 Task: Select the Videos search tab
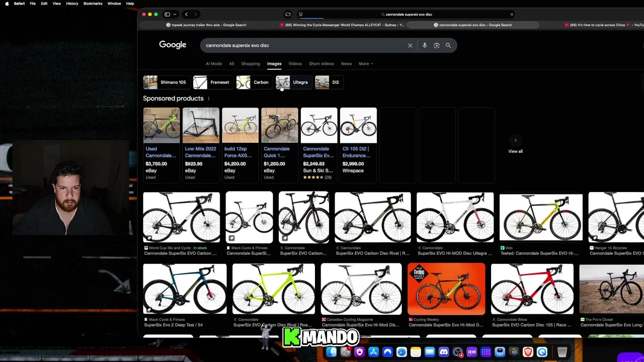[295, 64]
